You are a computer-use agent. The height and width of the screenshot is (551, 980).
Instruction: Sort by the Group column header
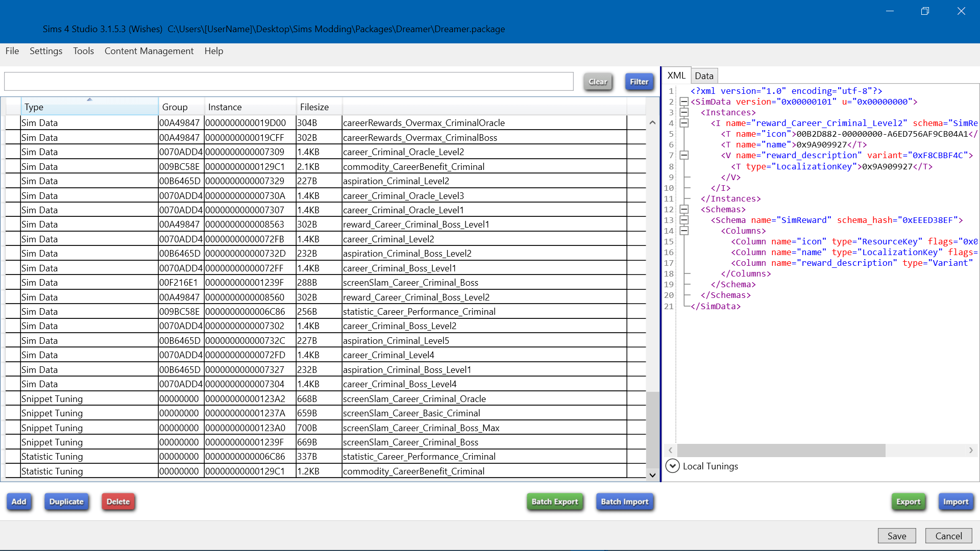coord(181,107)
